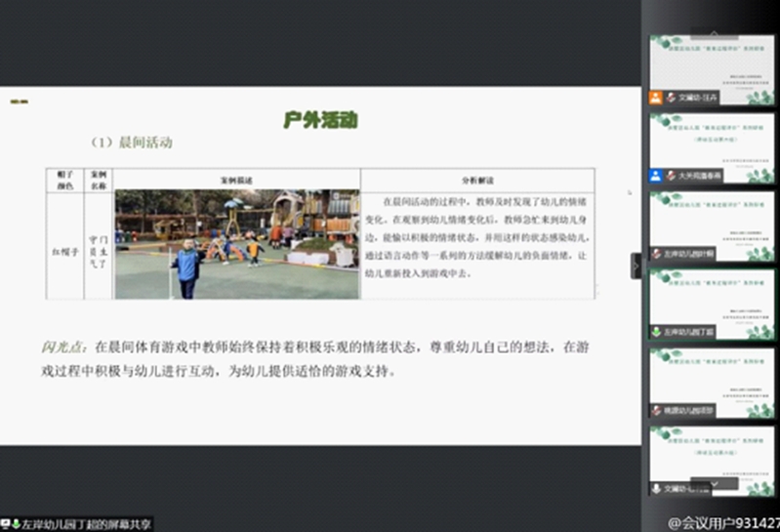Click the screen sharing label at bottom-left

point(83,524)
